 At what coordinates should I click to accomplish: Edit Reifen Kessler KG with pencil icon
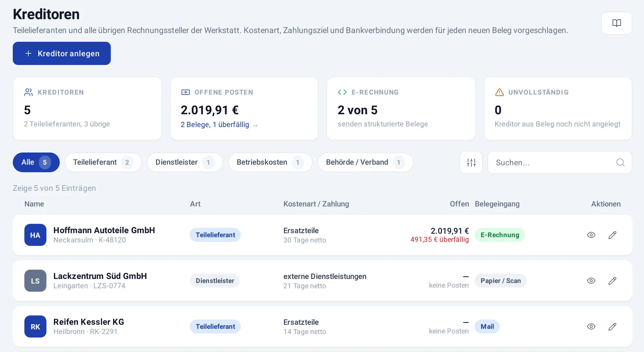tap(612, 327)
